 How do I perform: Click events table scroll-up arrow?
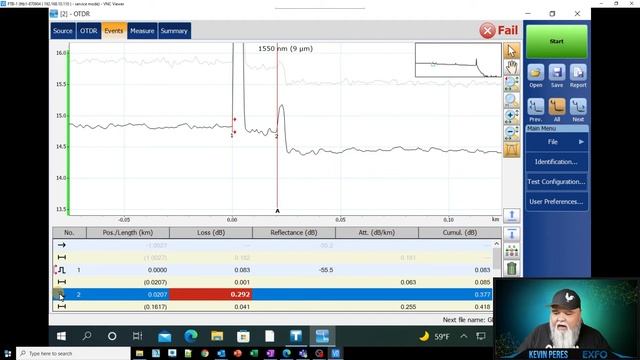click(x=496, y=244)
